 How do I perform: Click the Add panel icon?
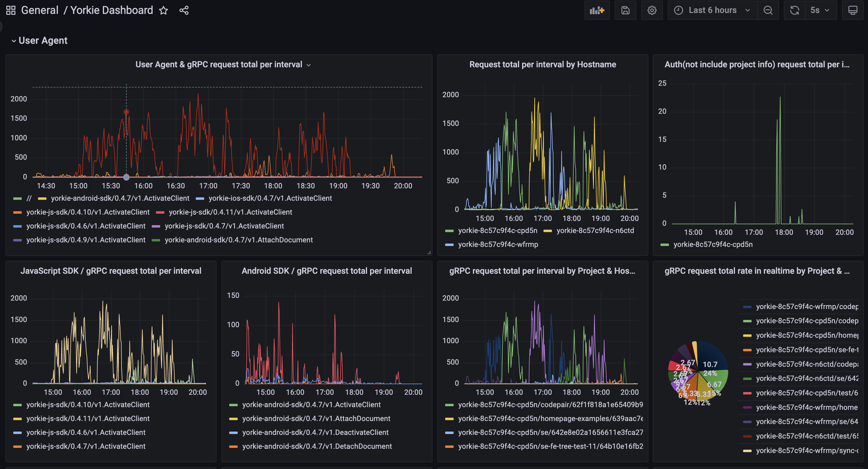[x=597, y=11]
